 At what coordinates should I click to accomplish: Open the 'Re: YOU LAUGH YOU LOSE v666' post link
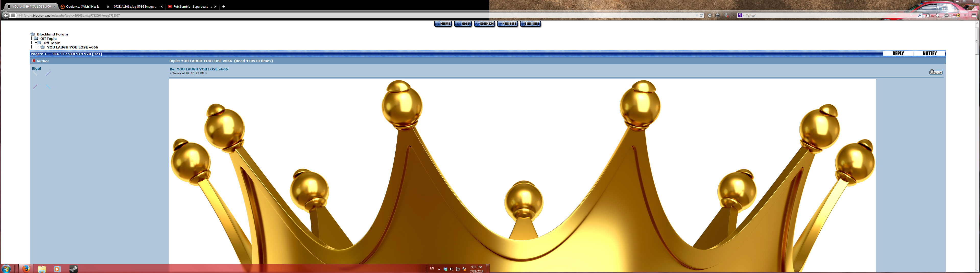coord(199,69)
